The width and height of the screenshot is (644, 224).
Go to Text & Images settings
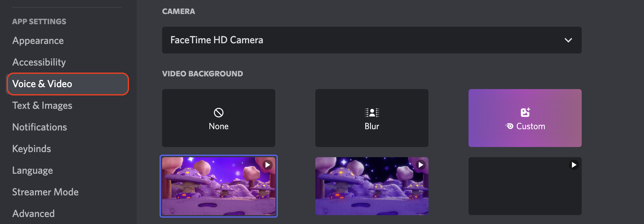pyautogui.click(x=42, y=106)
